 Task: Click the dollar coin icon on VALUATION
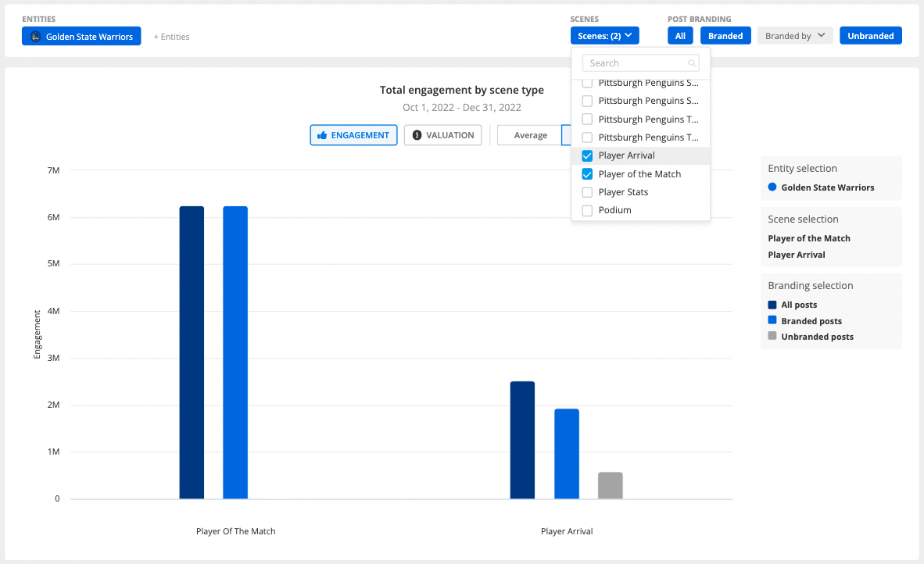click(416, 135)
